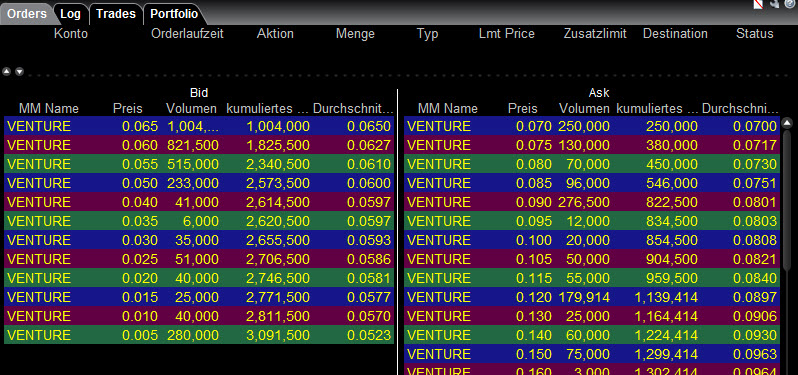Click the Ask section heading
This screenshot has width=798, height=375.
coord(599,93)
